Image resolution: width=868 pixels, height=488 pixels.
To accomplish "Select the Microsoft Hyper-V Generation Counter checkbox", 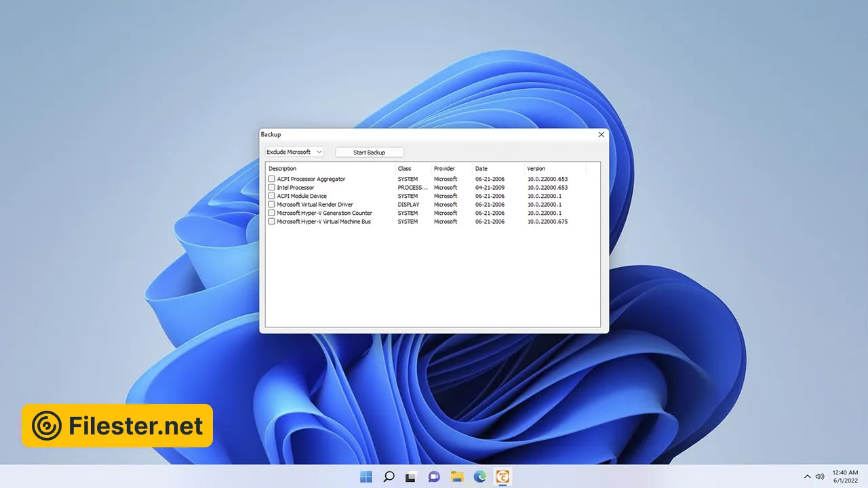I will [x=271, y=213].
